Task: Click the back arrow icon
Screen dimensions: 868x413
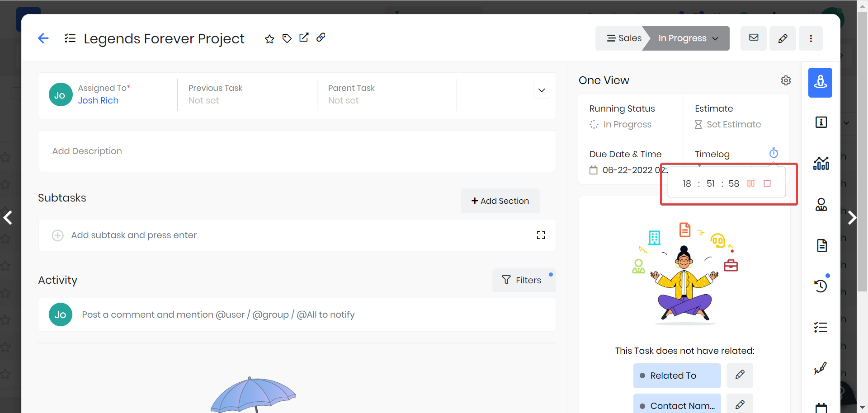Action: [43, 38]
